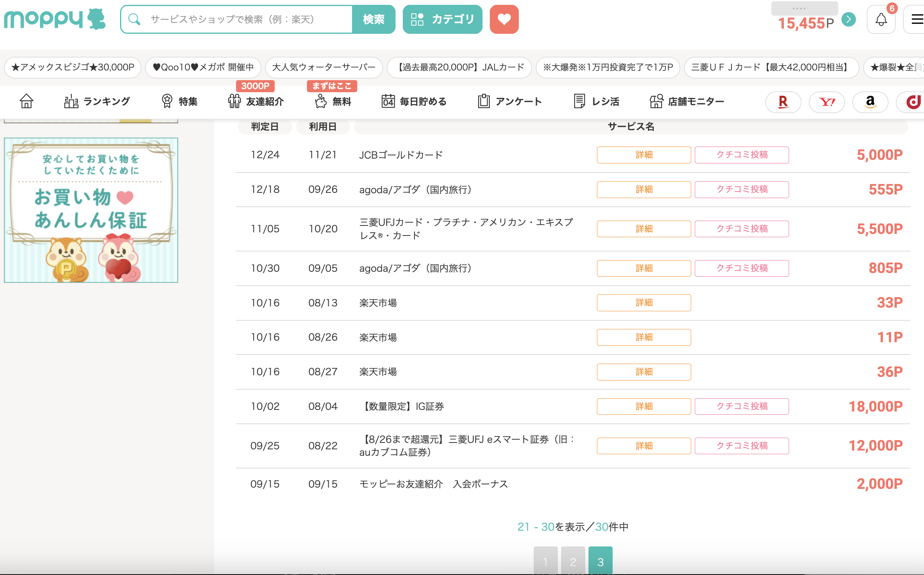This screenshot has height=575, width=924.
Task: Click 詳細 for 楽天市場 36P row
Action: (644, 372)
